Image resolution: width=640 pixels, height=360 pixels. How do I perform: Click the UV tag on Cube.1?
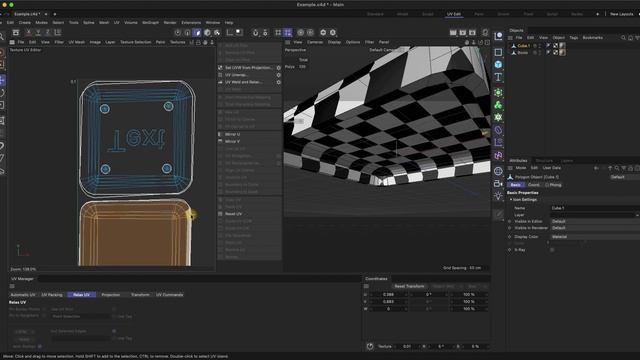tap(556, 46)
